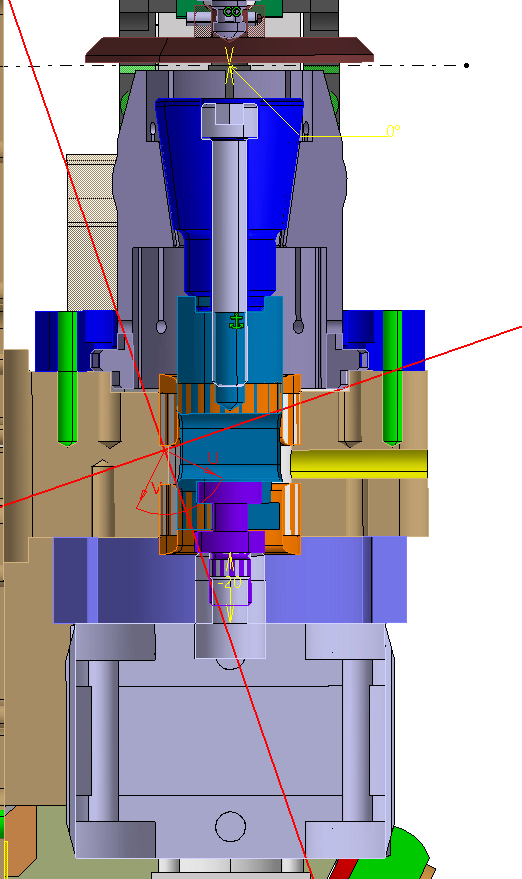This screenshot has width=522, height=879.
Task: Click the yellow 0° angle dimension label
Action: (x=393, y=131)
